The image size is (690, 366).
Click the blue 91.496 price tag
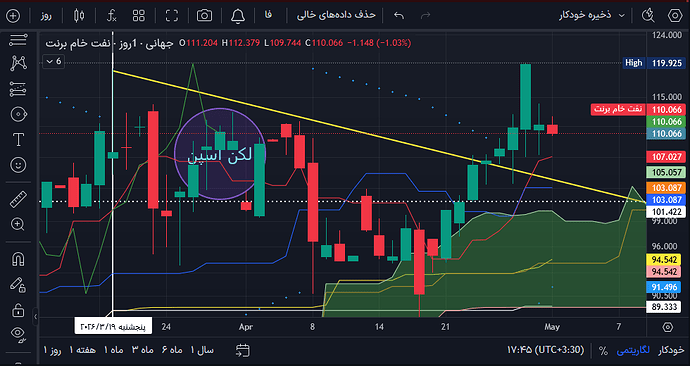664,287
